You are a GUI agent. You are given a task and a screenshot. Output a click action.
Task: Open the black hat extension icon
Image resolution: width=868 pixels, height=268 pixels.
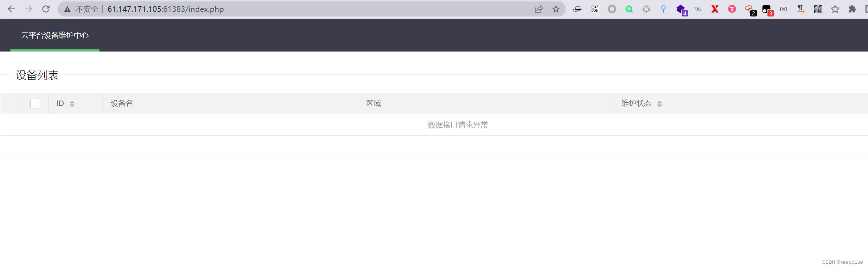tap(577, 9)
